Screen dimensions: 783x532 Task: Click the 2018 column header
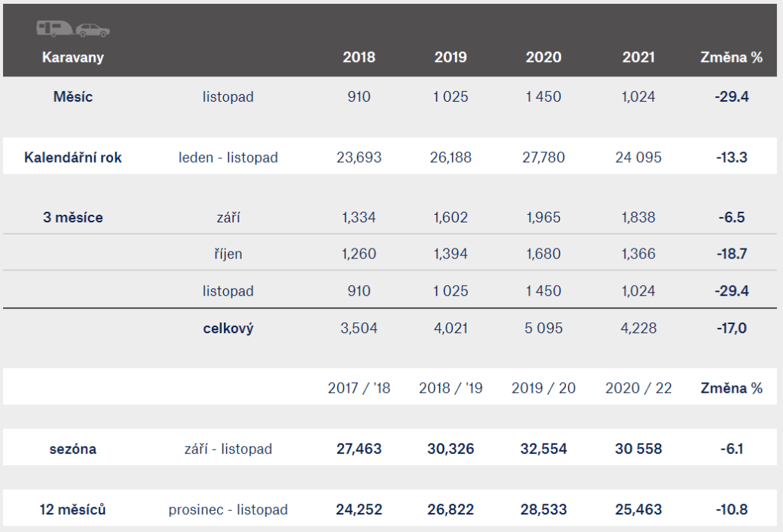[x=359, y=57]
